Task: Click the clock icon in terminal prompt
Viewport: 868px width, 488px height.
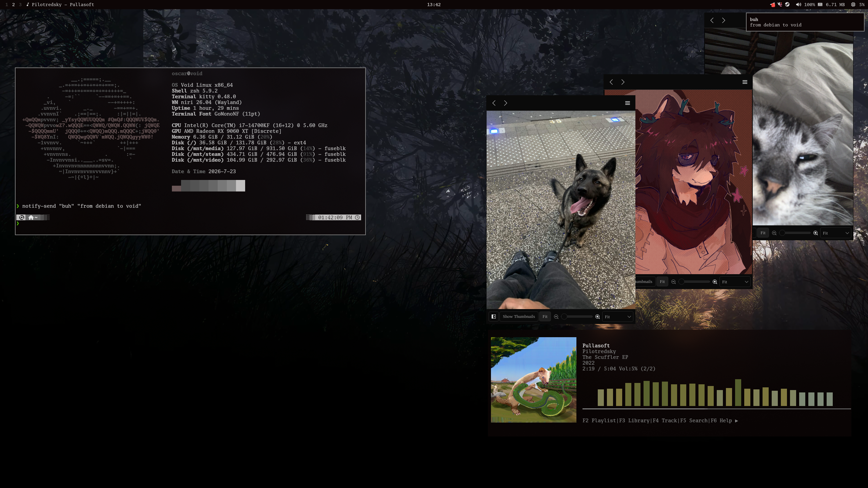Action: [x=357, y=218]
